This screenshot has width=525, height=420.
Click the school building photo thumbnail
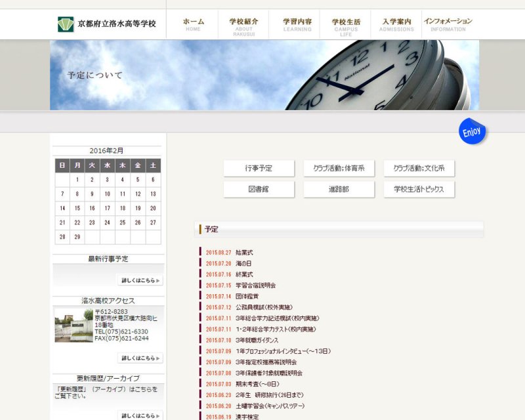(73, 325)
